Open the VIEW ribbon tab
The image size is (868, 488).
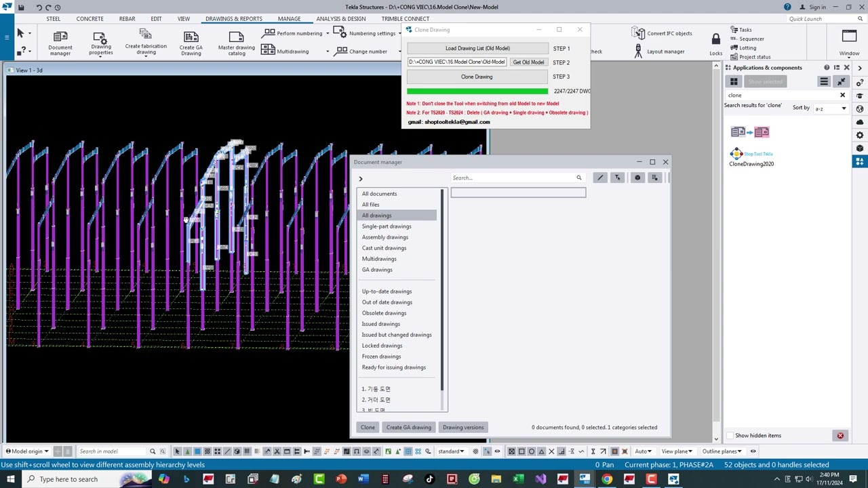pos(184,19)
